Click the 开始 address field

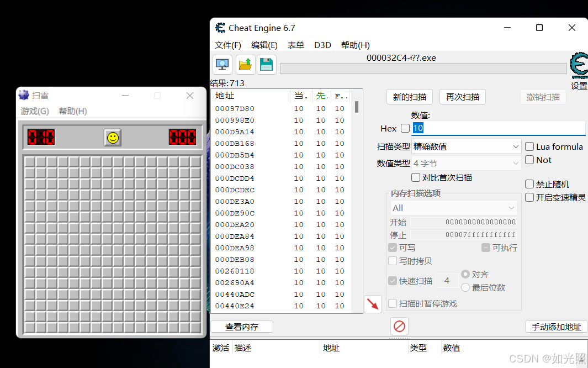(464, 222)
